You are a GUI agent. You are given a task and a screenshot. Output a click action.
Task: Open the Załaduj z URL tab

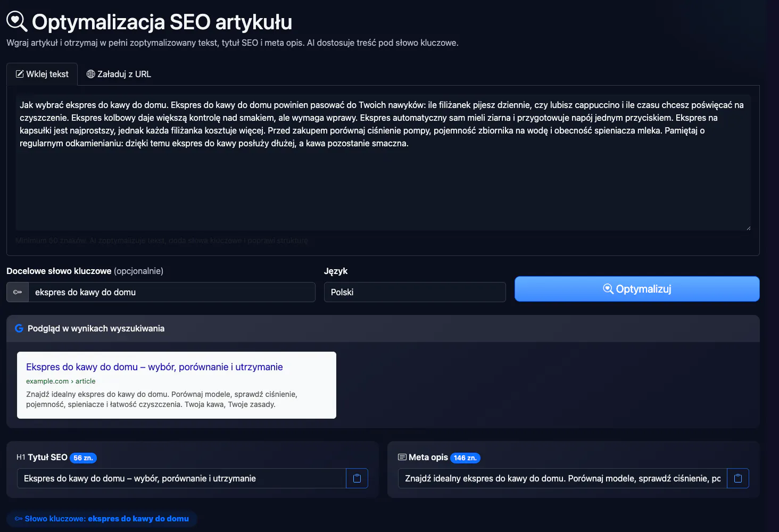tap(119, 74)
